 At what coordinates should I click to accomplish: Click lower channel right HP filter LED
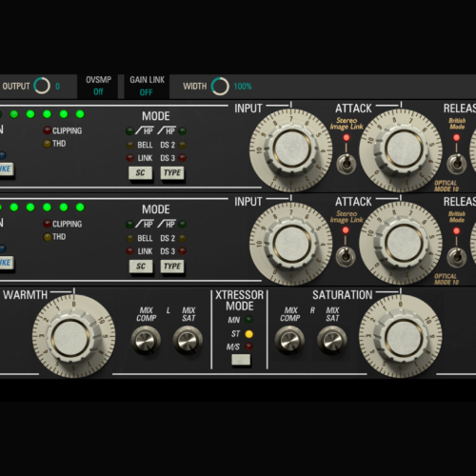point(182,224)
